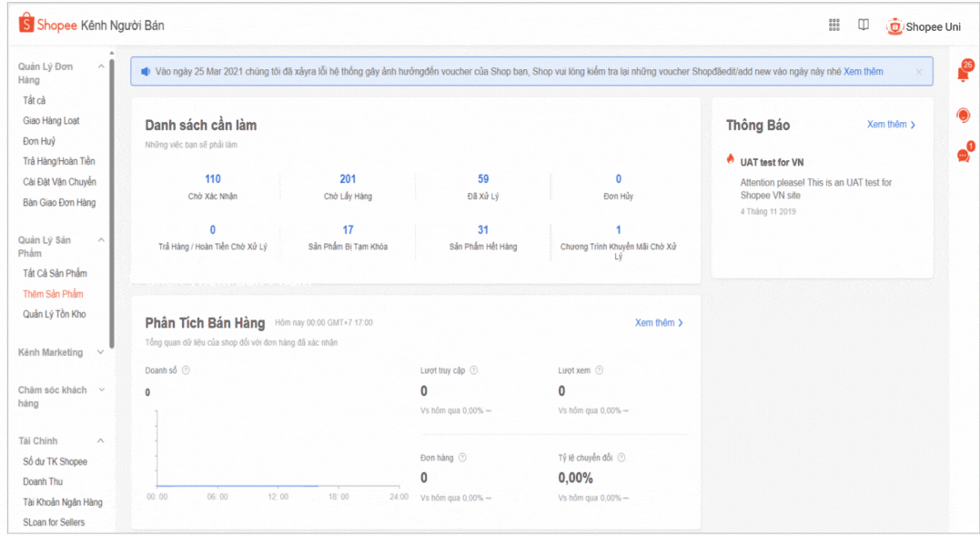The width and height of the screenshot is (980, 536).
Task: Click the book guide icon in header
Action: pyautogui.click(x=864, y=25)
